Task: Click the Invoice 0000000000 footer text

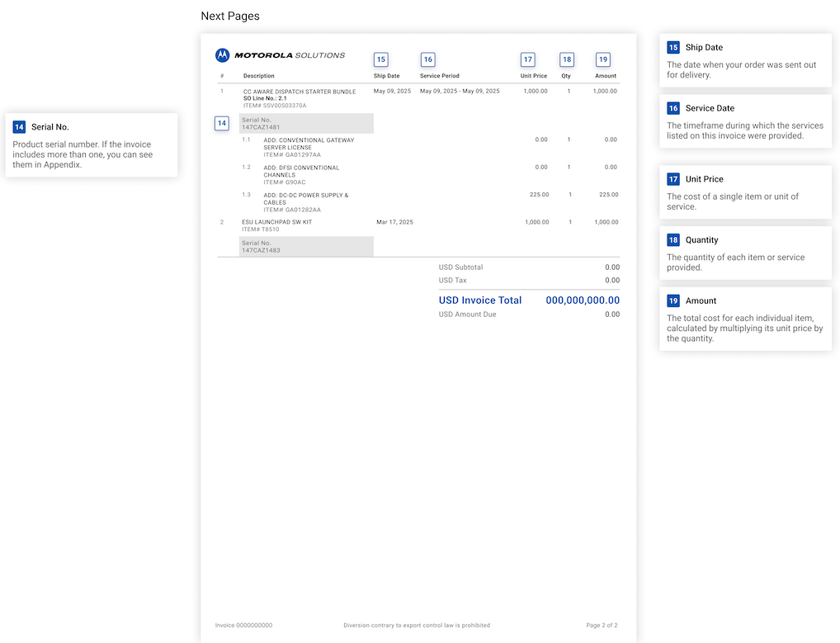Action: click(x=243, y=626)
